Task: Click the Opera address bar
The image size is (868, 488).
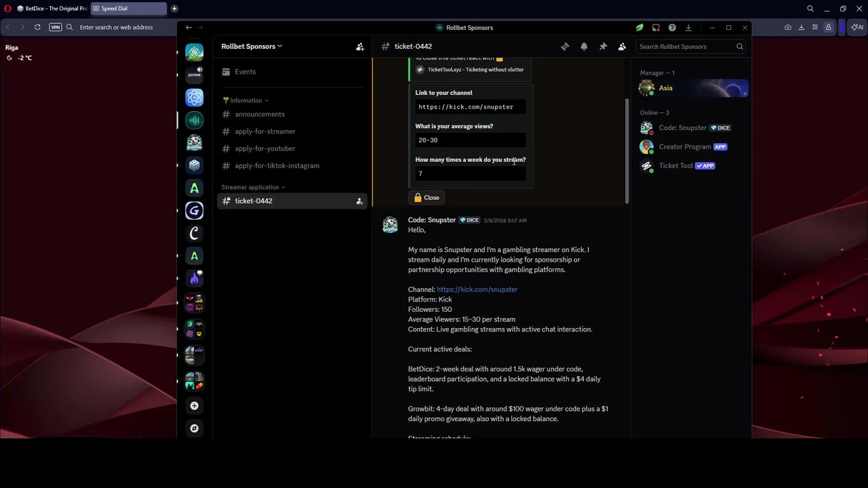Action: [115, 27]
